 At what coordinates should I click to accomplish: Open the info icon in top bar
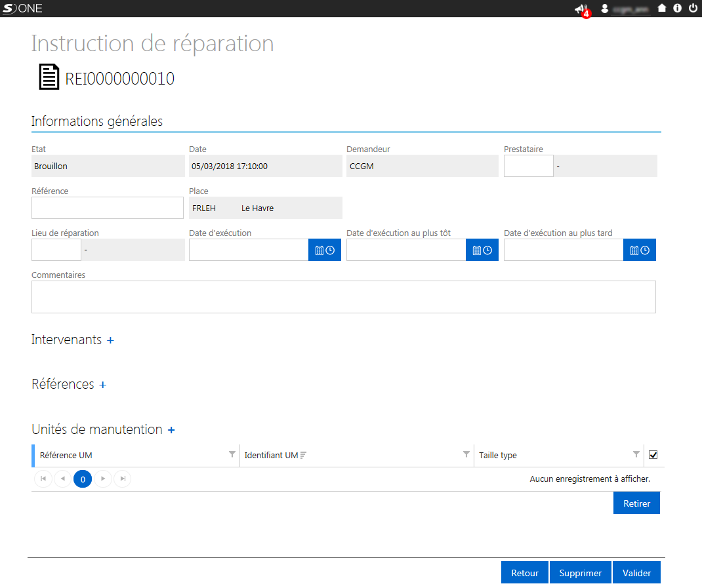pyautogui.click(x=677, y=8)
